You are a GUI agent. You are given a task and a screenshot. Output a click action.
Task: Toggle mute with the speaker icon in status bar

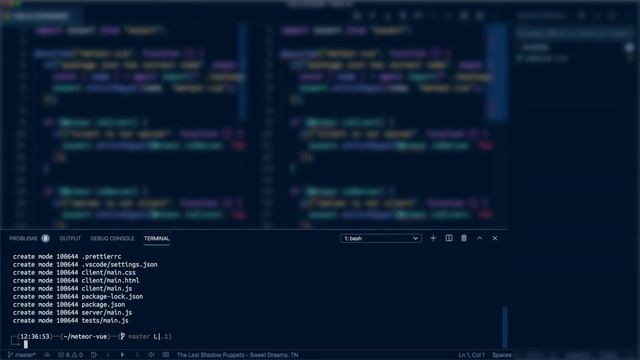(151, 355)
